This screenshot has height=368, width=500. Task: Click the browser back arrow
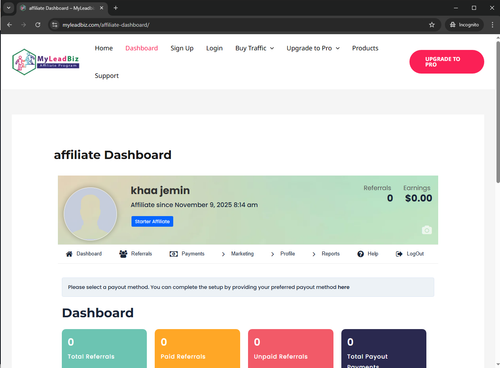point(9,25)
